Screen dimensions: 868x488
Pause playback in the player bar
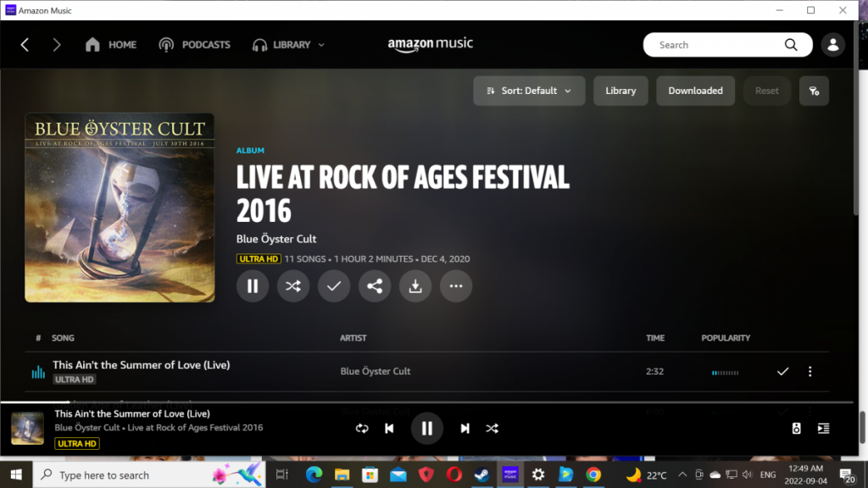pyautogui.click(x=427, y=428)
